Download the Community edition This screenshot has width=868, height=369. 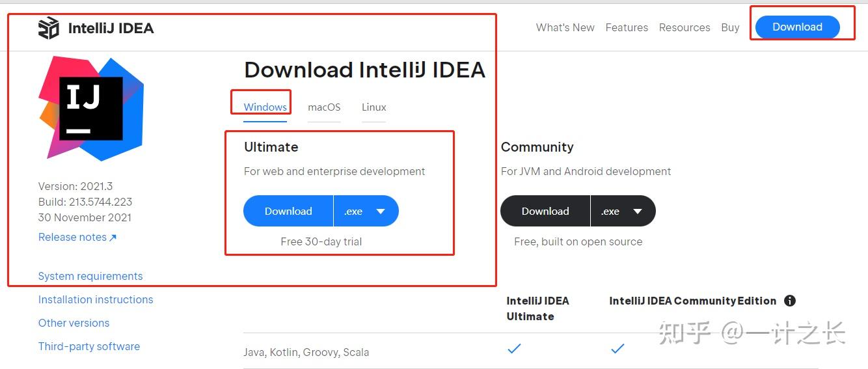pos(545,211)
